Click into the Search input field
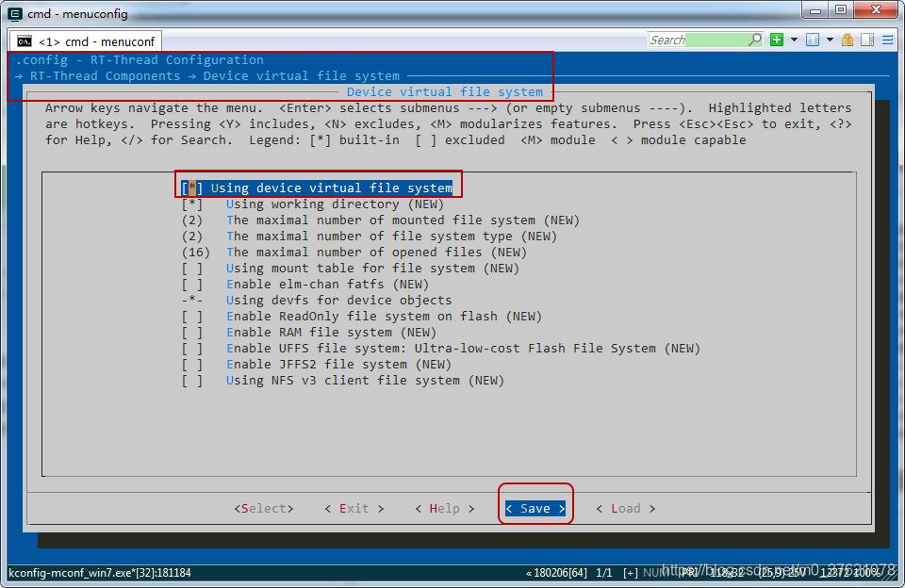905x588 pixels. (x=698, y=40)
